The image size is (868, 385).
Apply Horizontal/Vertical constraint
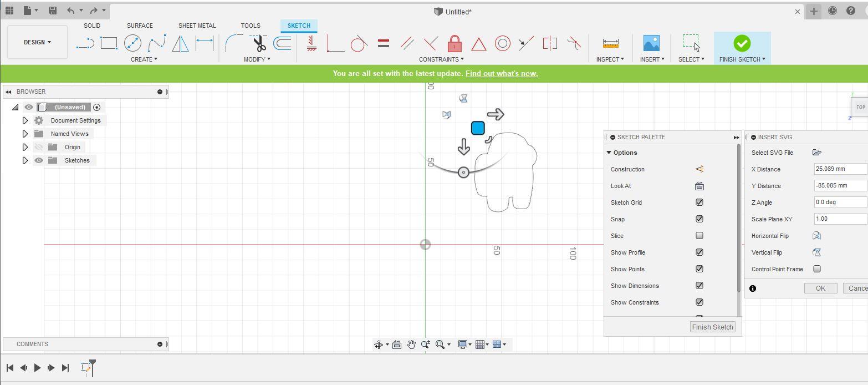coord(312,43)
